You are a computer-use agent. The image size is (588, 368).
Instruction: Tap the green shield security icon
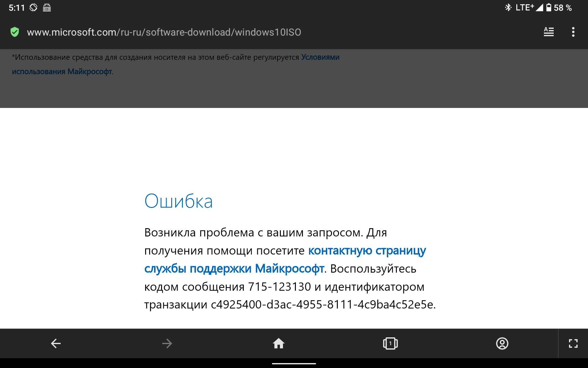tap(15, 32)
